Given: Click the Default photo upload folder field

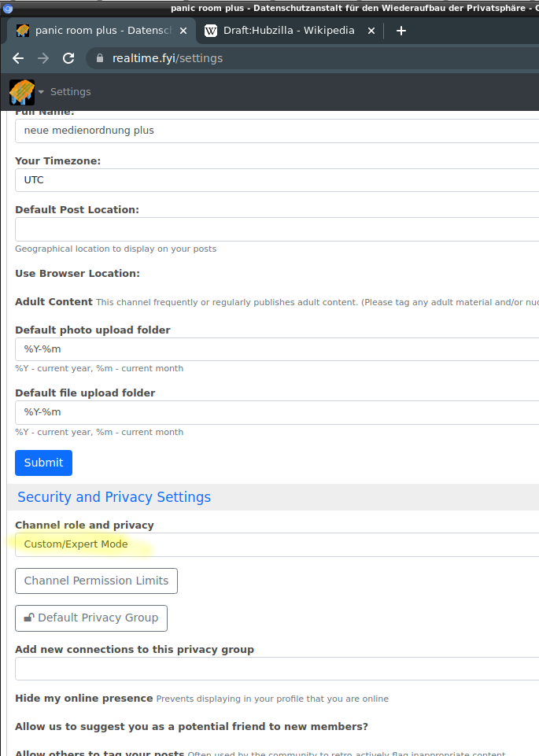Looking at the screenshot, I should click(275, 349).
